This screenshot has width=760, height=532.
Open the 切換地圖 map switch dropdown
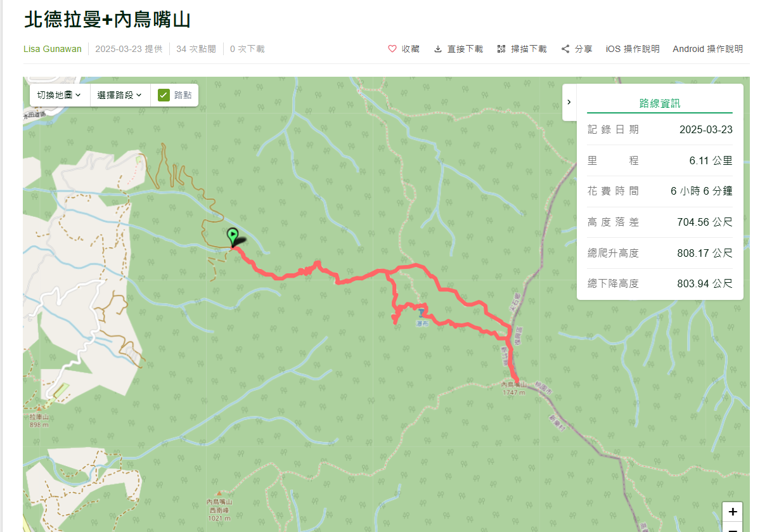(x=59, y=95)
